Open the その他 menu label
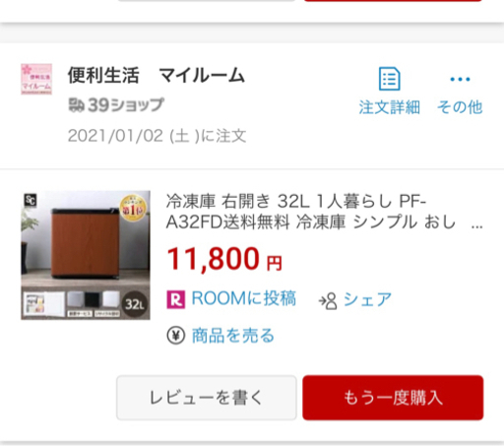The image size is (504, 446). [460, 107]
